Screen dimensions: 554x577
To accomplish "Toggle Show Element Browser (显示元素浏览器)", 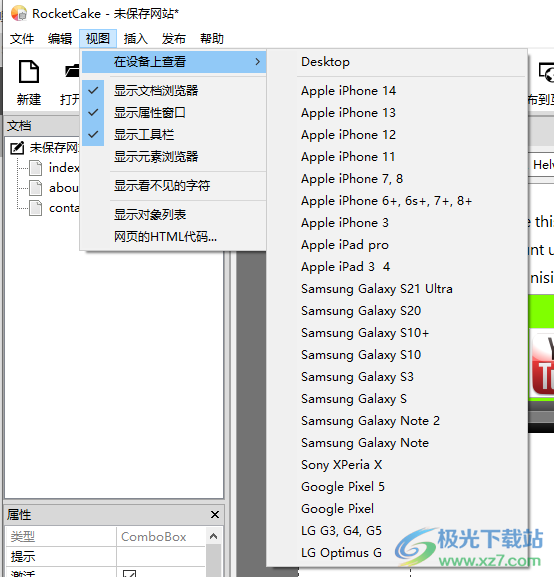I will [174, 157].
